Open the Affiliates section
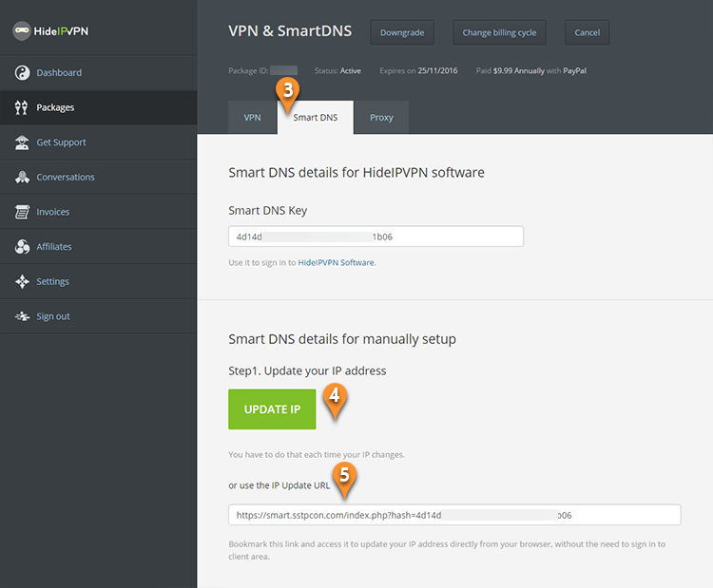The image size is (713, 588). click(98, 247)
